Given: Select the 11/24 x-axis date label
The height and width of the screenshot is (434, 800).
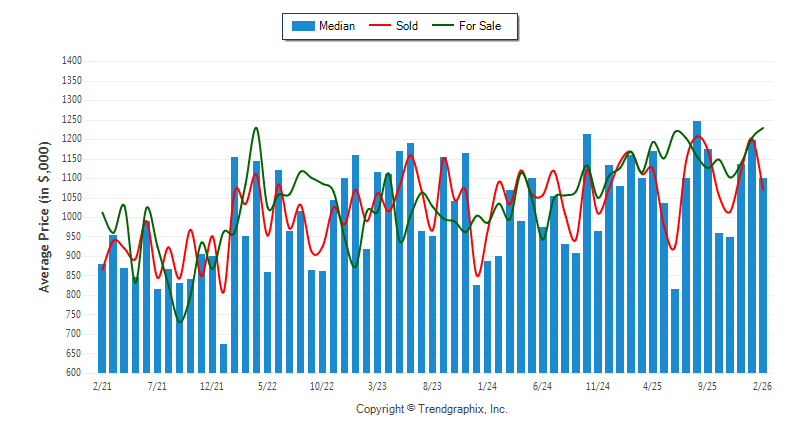Looking at the screenshot, I should 598,385.
